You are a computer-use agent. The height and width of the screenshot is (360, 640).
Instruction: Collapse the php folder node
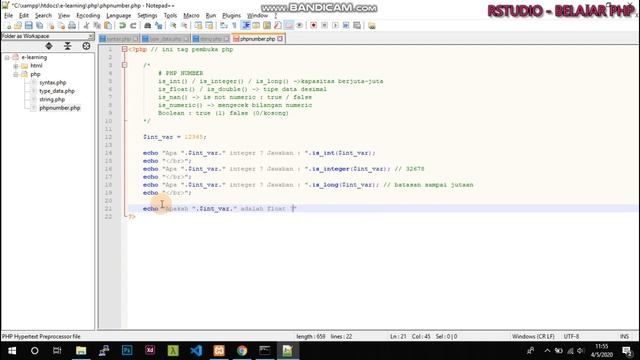(16, 75)
